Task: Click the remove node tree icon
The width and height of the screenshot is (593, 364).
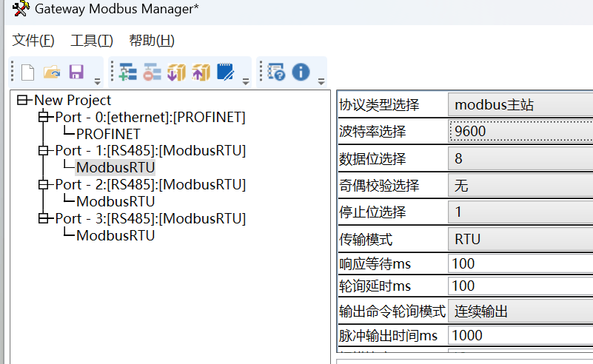Action: pyautogui.click(x=152, y=72)
